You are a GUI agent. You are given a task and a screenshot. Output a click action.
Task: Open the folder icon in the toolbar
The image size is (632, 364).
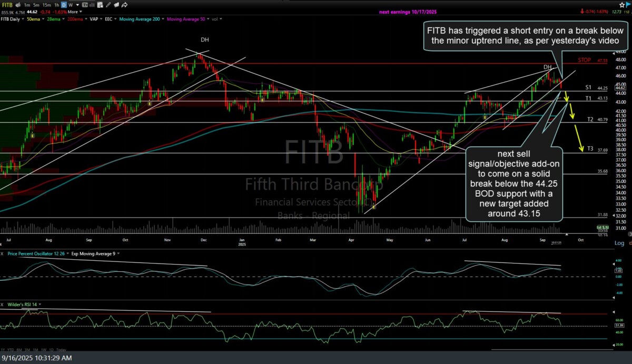click(x=116, y=4)
